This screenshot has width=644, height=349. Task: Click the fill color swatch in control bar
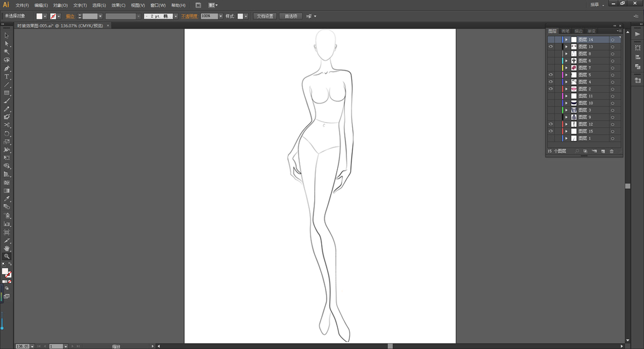tap(39, 16)
